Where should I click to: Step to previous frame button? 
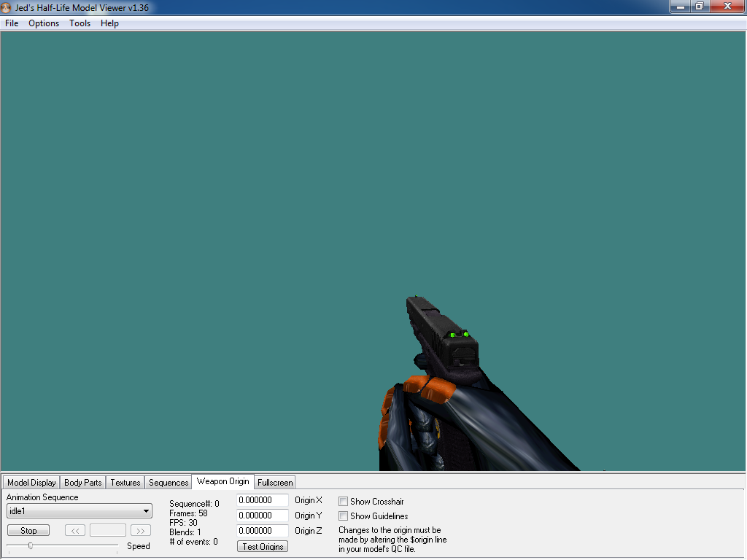pyautogui.click(x=75, y=531)
